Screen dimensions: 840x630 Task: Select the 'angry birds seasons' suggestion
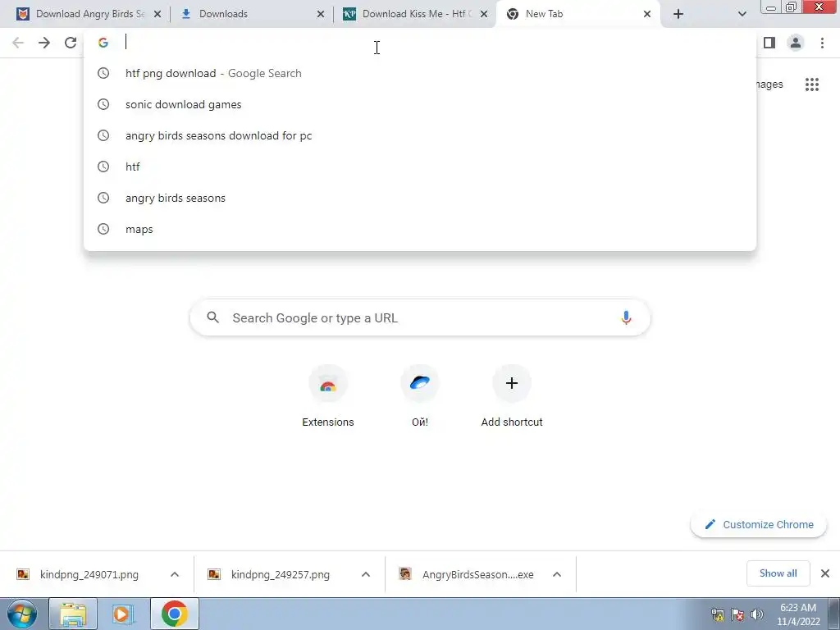[420, 198]
